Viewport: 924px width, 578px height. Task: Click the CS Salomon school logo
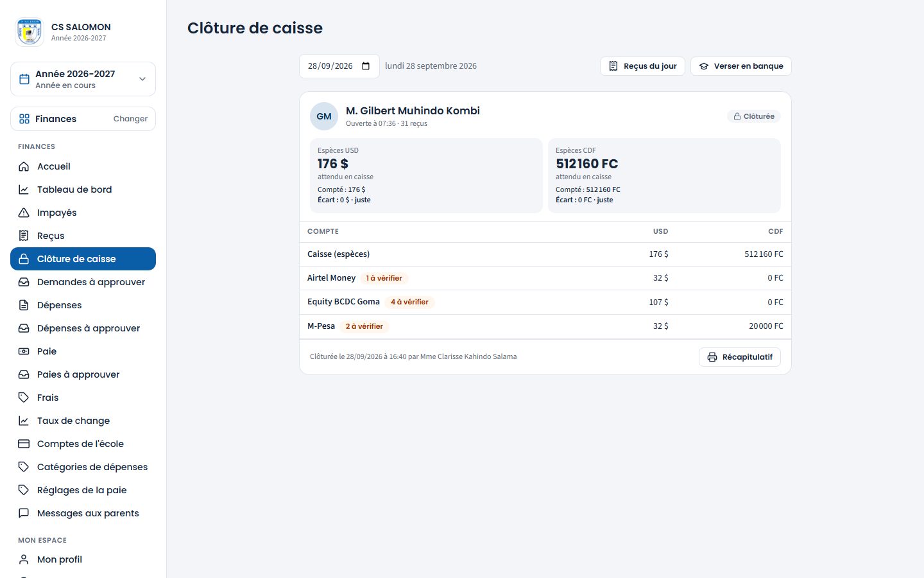coord(30,32)
